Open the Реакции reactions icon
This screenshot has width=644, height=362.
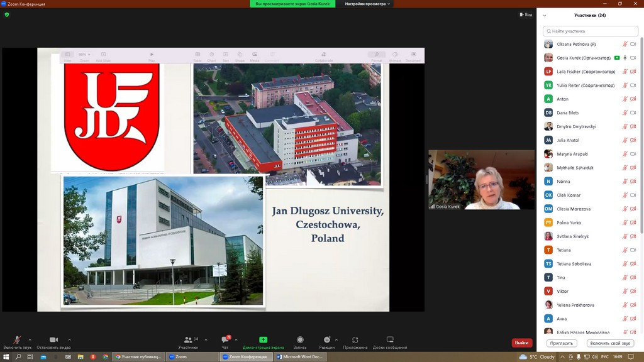click(x=326, y=340)
